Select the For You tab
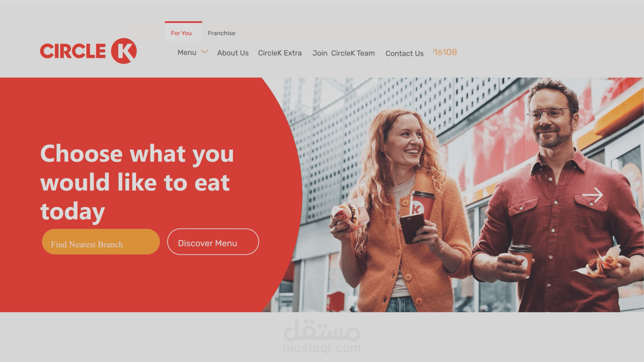644x362 pixels. tap(181, 33)
